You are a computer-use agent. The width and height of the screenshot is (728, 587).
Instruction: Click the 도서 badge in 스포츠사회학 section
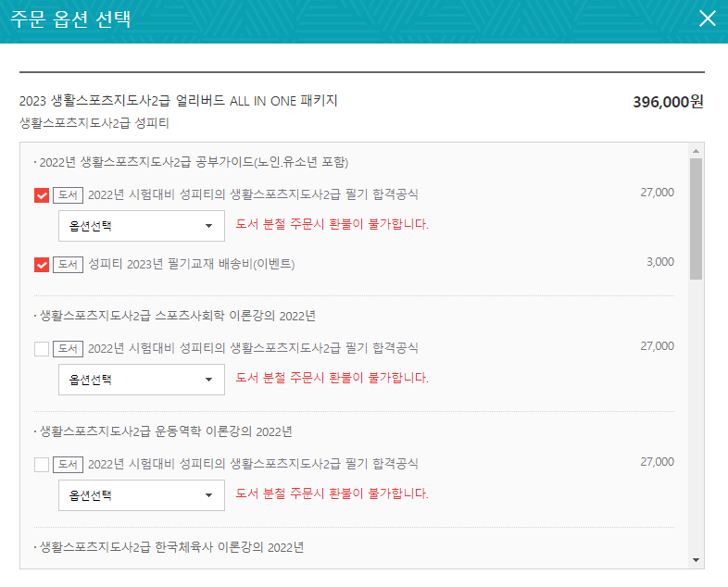coord(68,348)
